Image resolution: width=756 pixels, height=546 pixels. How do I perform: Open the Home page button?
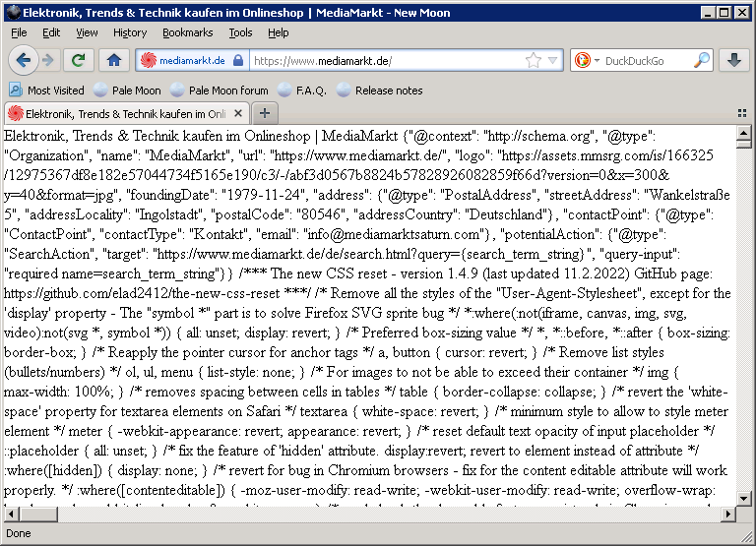pyautogui.click(x=114, y=60)
